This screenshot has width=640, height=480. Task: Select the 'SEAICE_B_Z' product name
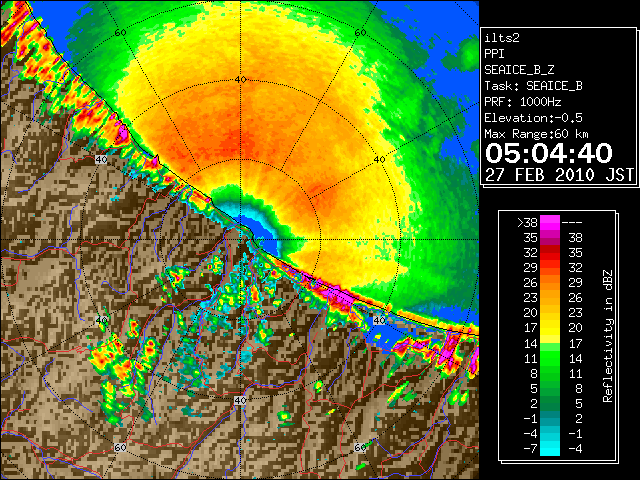pyautogui.click(x=519, y=70)
